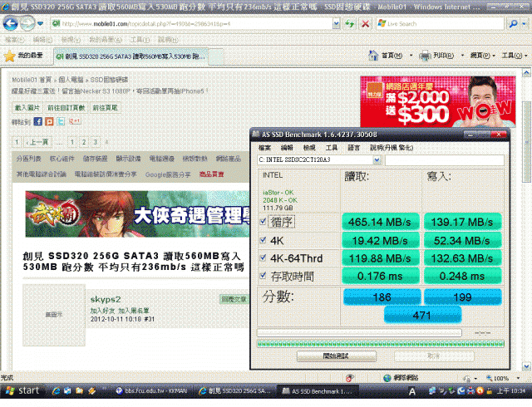Click the Live Search input box
The width and height of the screenshot is (532, 407).
440,24
